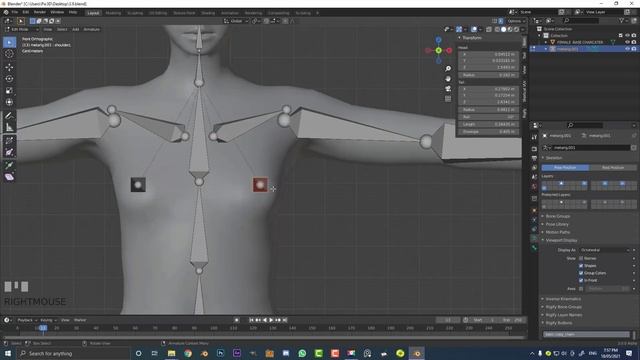Viewport: 640px width, 360px height.
Task: Expand the Rigify Bone Groups panel
Action: pyautogui.click(x=563, y=307)
